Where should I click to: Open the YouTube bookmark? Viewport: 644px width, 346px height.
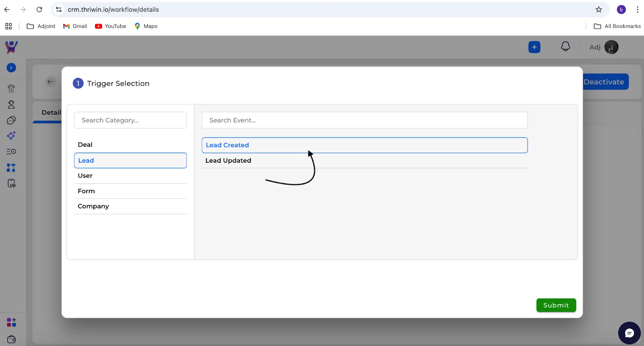click(x=111, y=26)
